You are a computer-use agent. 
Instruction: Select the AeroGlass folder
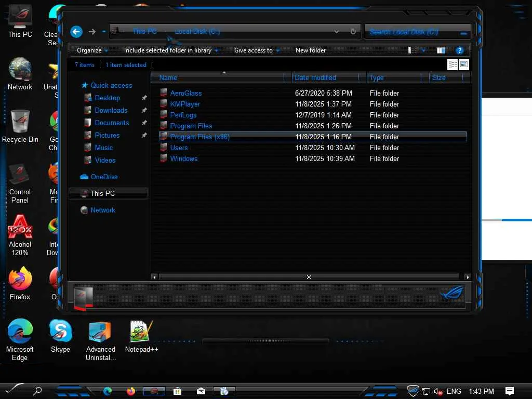185,93
